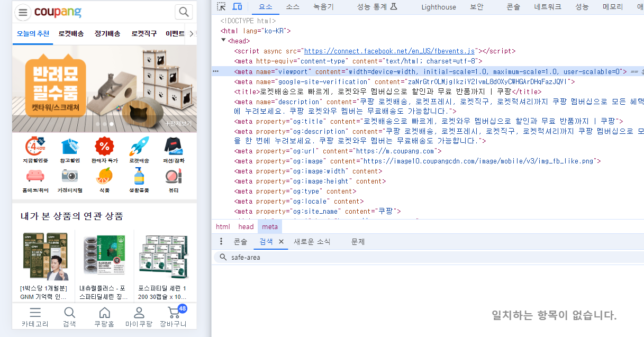
Task: Click 전체보기 on banner
Action: (x=178, y=123)
